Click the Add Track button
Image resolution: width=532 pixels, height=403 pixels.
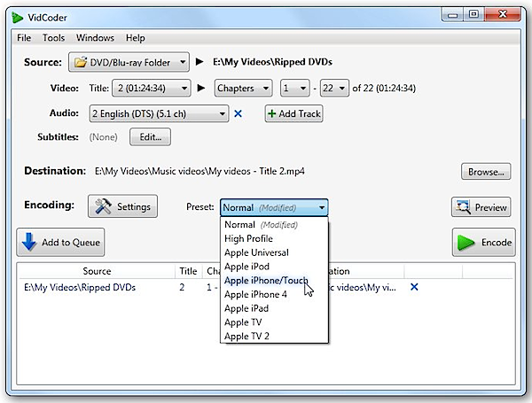coord(293,113)
